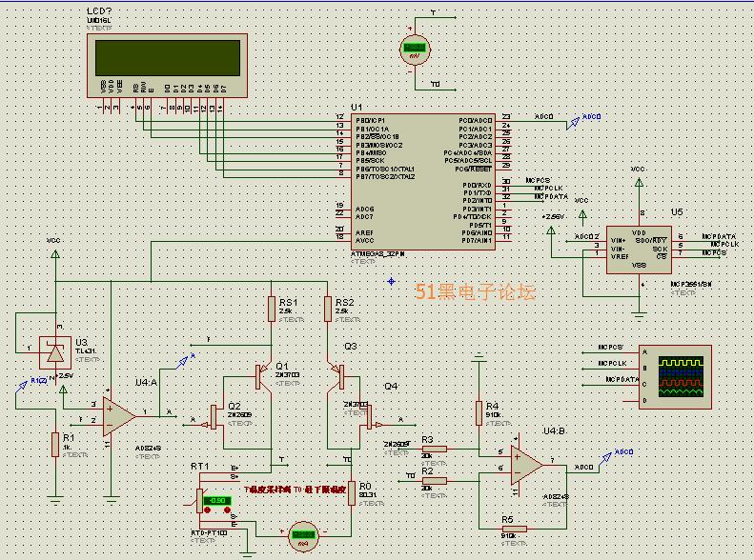Select resistor RS1
Viewport: 754px width, 560px height.
click(272, 309)
